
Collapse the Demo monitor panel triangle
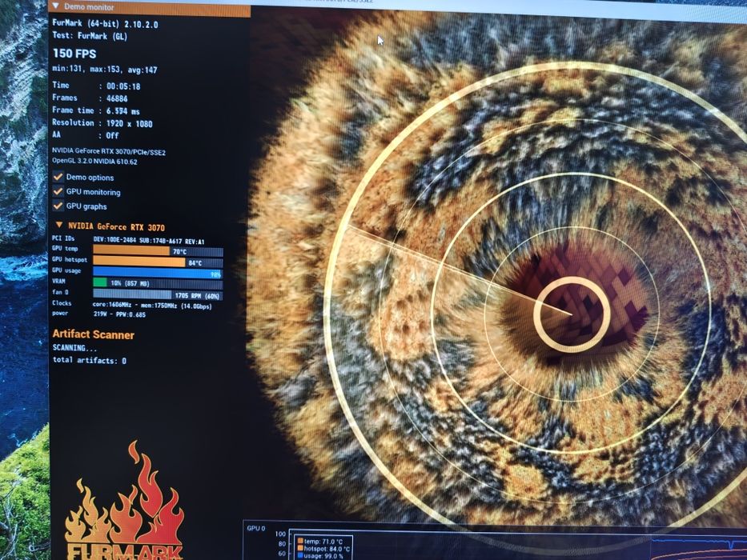56,6
